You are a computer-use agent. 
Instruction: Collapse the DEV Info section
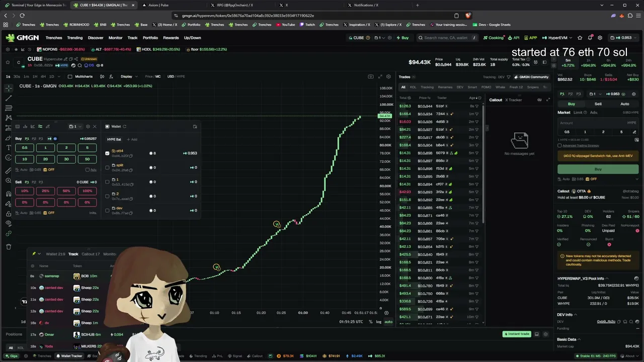point(576,315)
